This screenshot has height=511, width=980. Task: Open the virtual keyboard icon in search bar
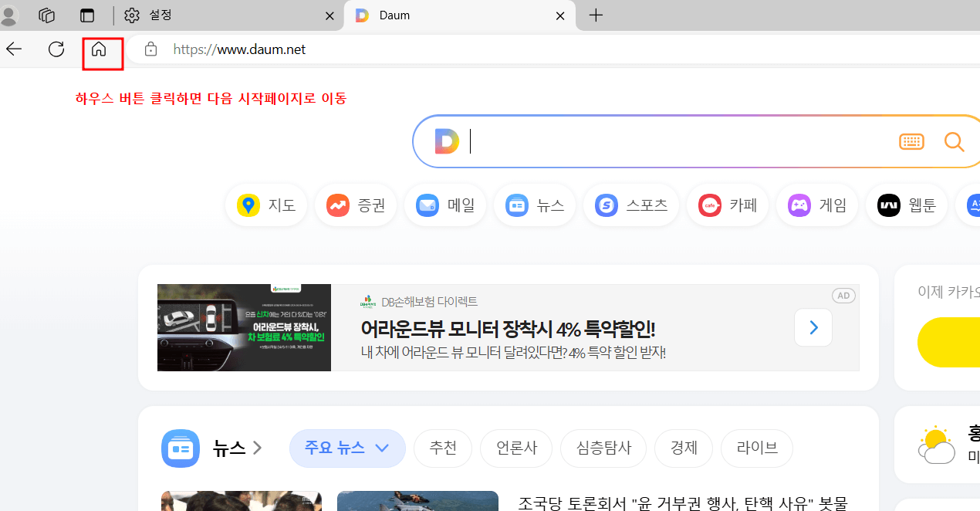911,141
